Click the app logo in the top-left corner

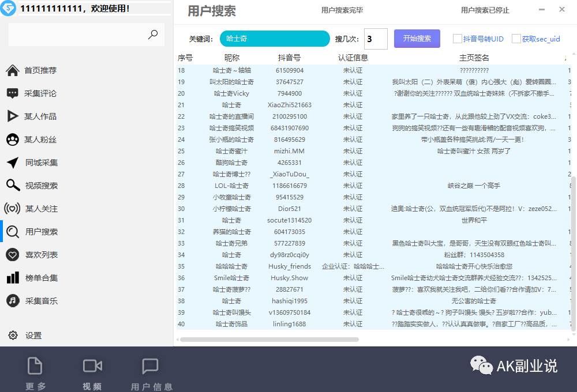point(8,8)
